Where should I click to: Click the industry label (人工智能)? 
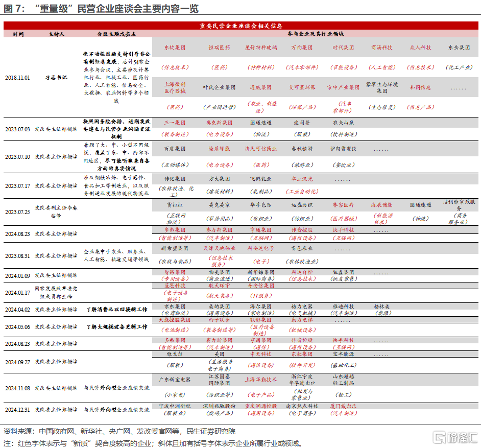coord(381,67)
